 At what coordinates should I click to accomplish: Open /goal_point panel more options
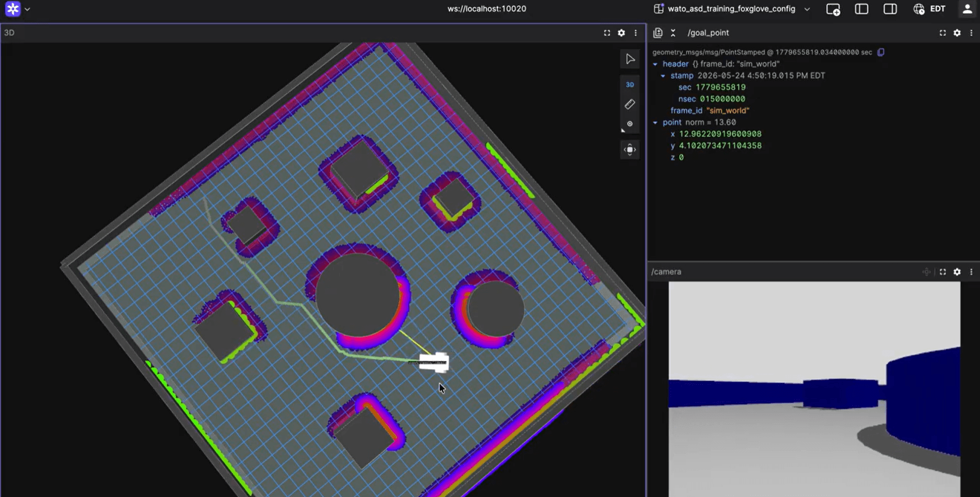971,33
